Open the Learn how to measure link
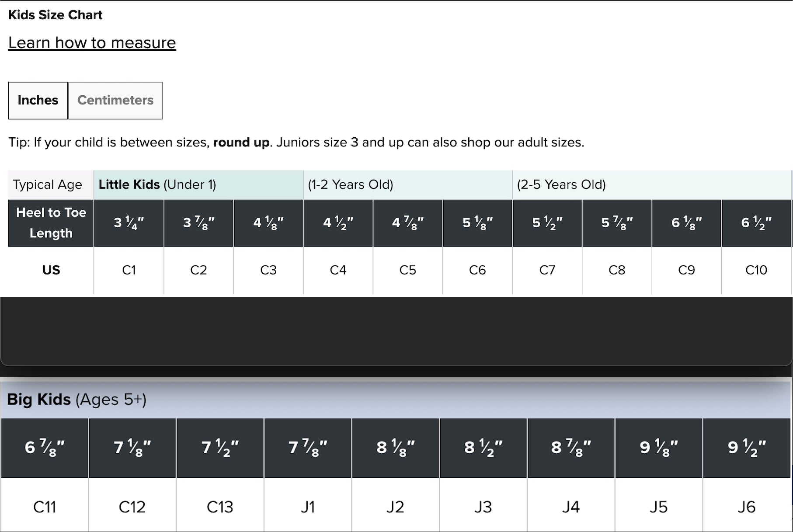The height and width of the screenshot is (532, 793). pos(92,43)
